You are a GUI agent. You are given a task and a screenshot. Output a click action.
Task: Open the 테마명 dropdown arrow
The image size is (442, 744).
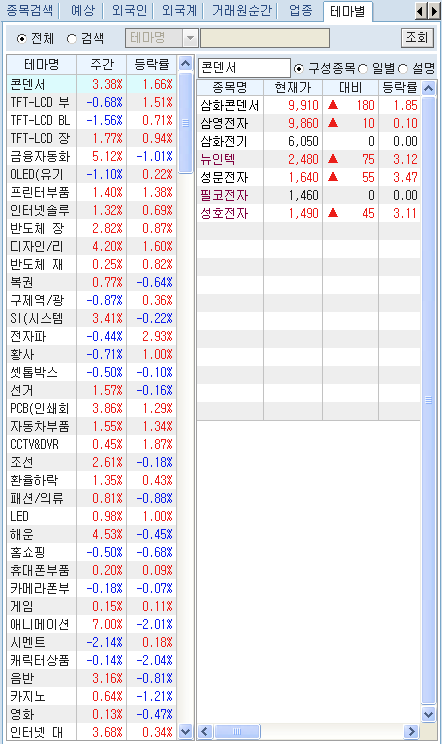tap(190, 38)
